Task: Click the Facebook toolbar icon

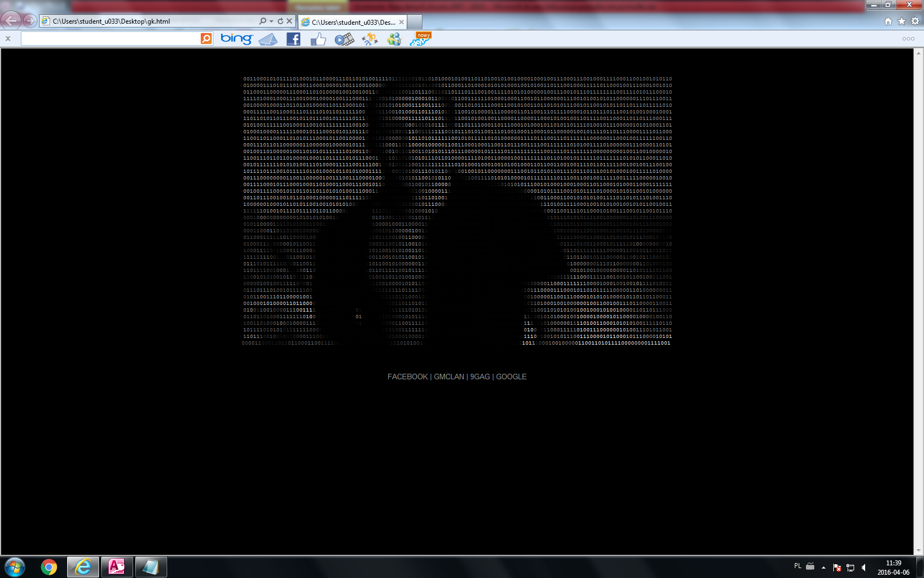Action: coord(293,39)
